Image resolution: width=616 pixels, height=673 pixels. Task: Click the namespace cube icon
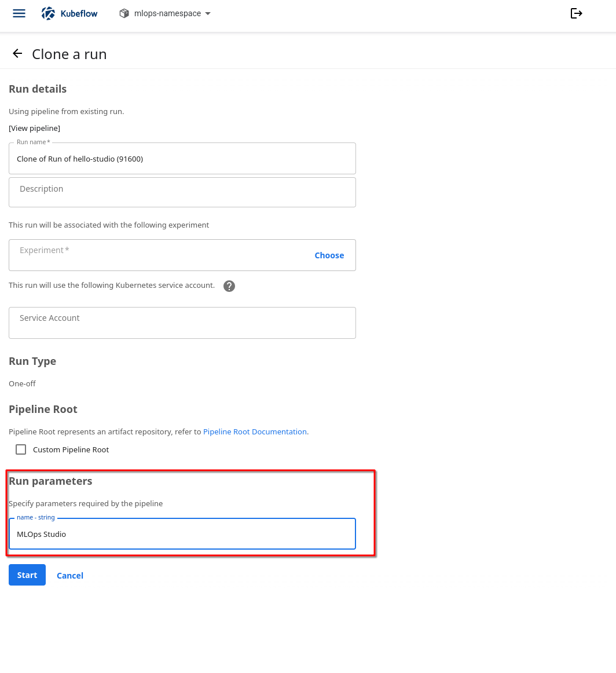(124, 13)
